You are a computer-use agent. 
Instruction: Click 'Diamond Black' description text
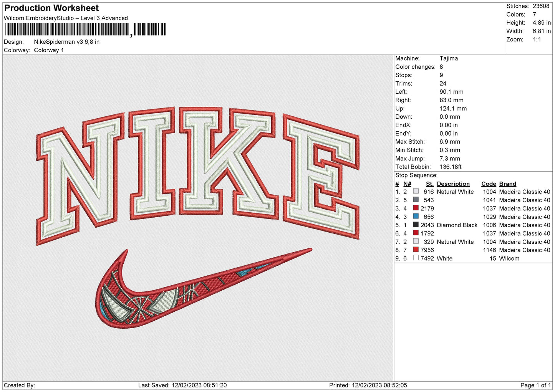[457, 225]
